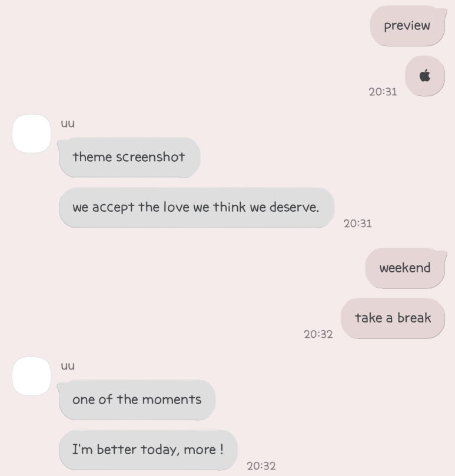Click the word 'deserve.' in the quote
The image size is (455, 476).
(x=294, y=207)
